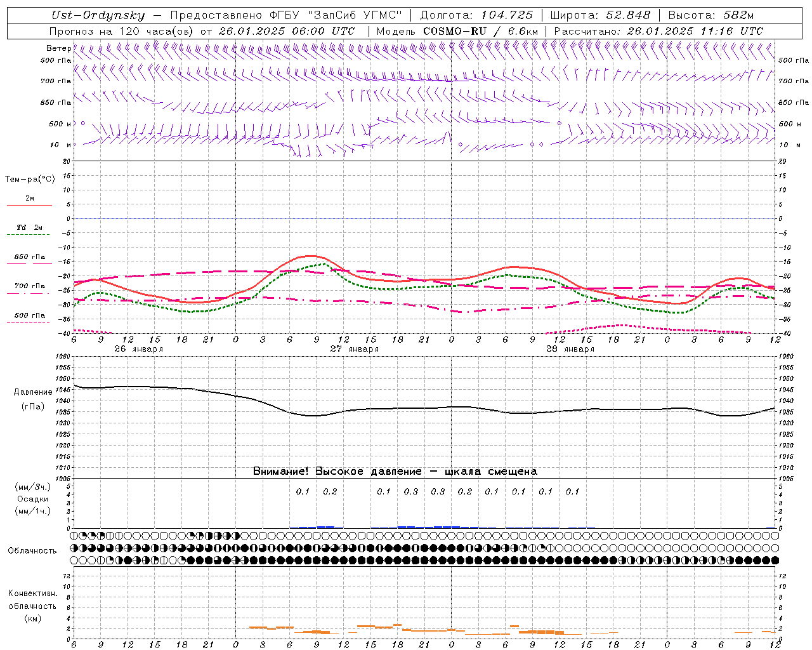Click the Широта: 52.848 value
Screen dimensions: 812x650
point(600,16)
